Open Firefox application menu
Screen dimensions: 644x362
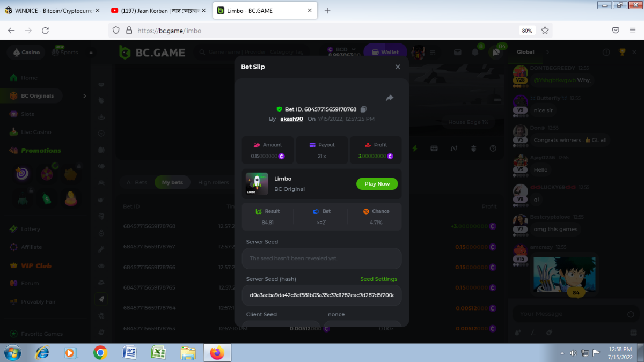click(x=633, y=31)
